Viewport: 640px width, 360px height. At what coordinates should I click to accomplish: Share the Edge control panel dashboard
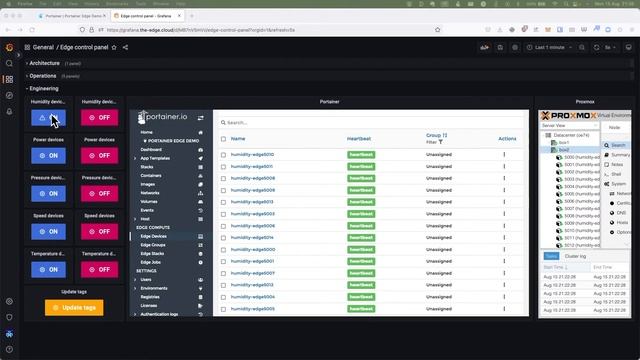(125, 47)
